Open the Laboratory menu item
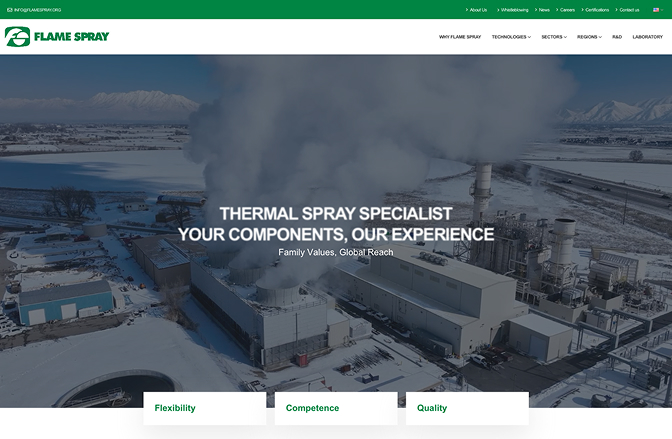Screen dimensions: 672x439 click(x=648, y=37)
